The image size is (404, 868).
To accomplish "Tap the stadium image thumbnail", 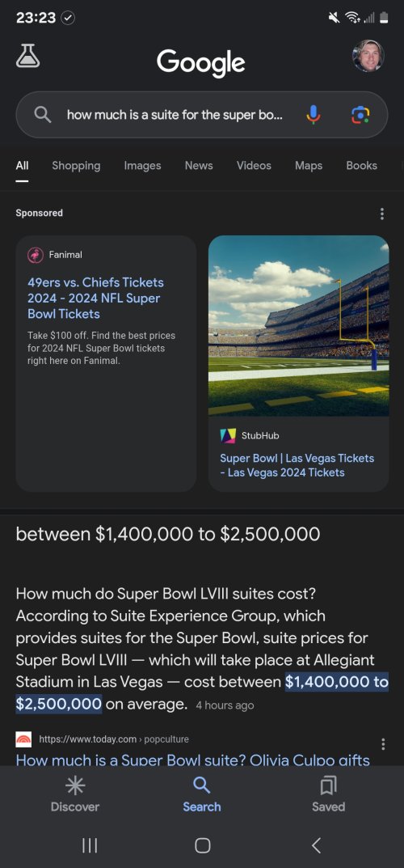I will click(298, 325).
